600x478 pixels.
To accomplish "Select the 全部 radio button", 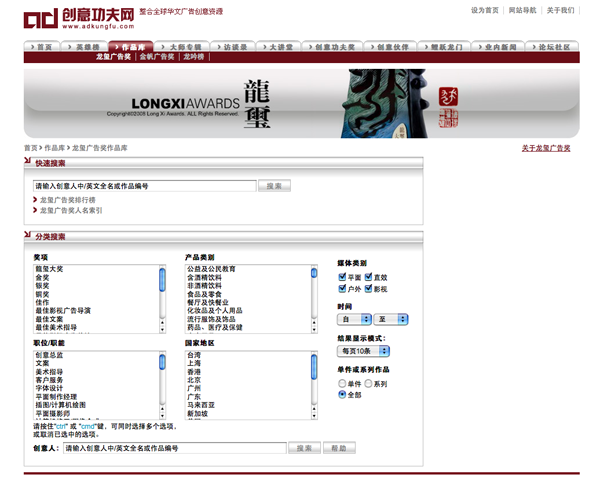I will click(342, 394).
